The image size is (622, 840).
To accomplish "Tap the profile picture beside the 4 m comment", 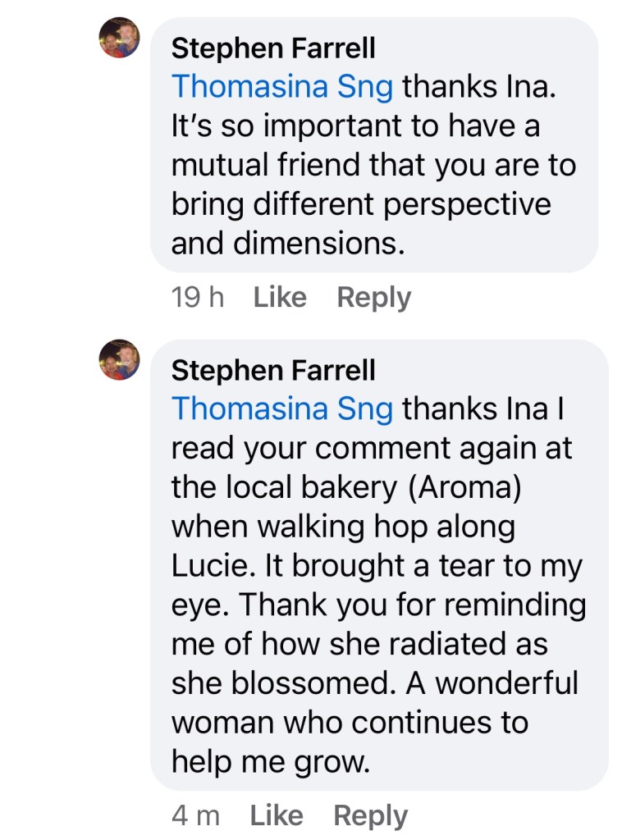I will point(119,359).
